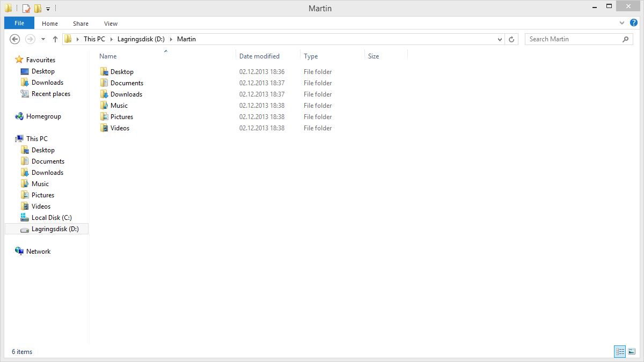Click the Pictures folder icon in the file list
Viewport: 644px width, 362px height.
pyautogui.click(x=104, y=116)
